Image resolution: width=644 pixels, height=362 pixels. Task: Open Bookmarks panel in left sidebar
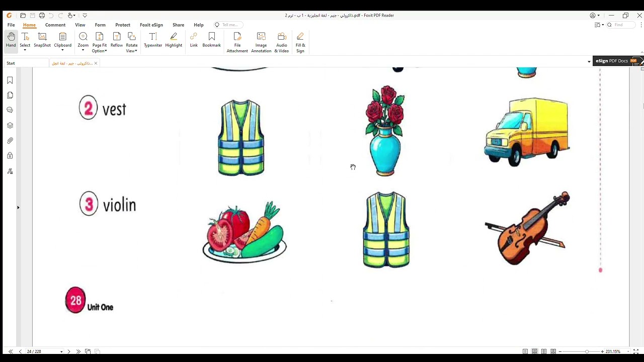coord(10,80)
